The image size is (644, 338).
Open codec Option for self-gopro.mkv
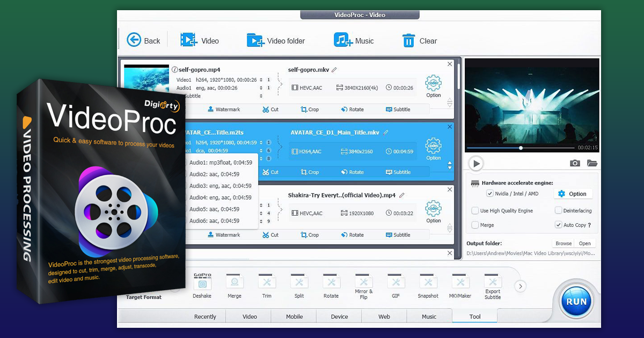[x=433, y=85]
